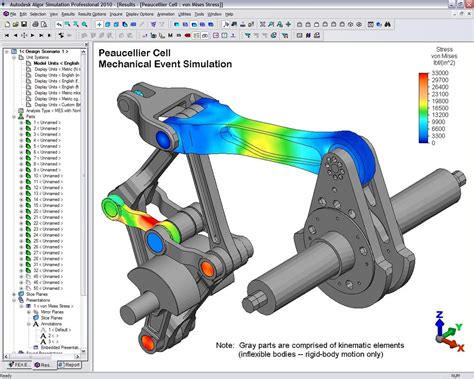Select the Mirror Planes tree item

[x=52, y=312]
